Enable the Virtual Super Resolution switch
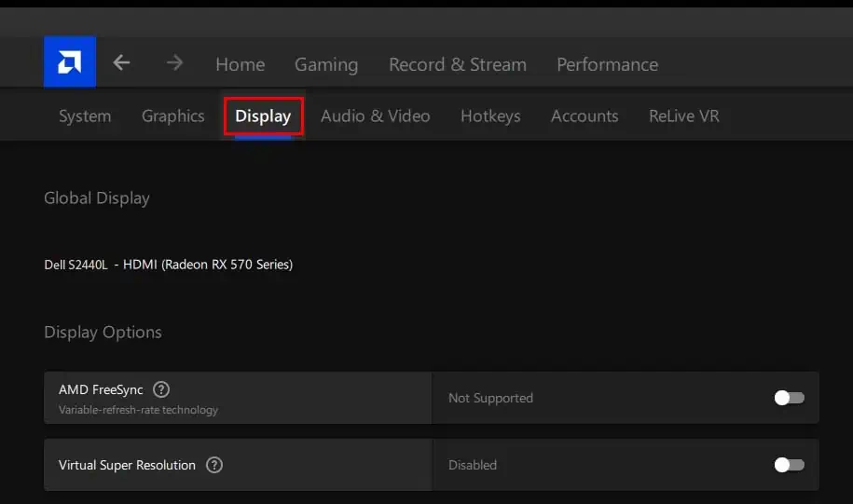Screen dimensions: 853x504 click(790, 465)
